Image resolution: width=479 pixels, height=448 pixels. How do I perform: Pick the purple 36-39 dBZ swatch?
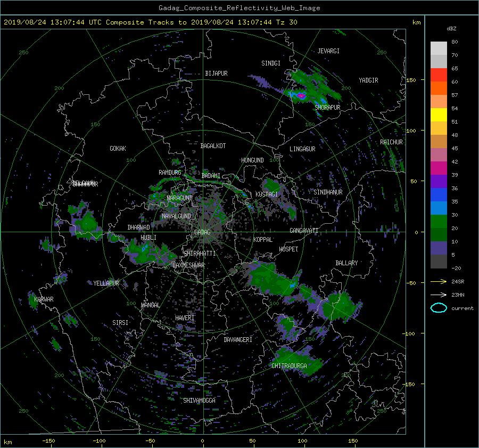click(439, 182)
